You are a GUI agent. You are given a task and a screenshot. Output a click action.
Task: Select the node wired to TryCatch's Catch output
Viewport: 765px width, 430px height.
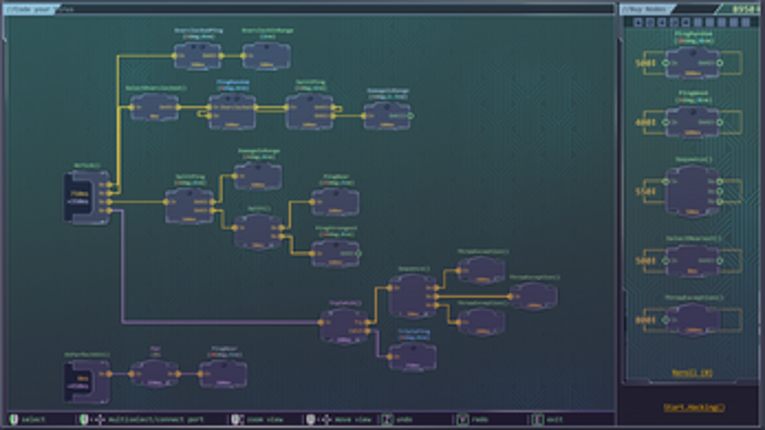413,357
